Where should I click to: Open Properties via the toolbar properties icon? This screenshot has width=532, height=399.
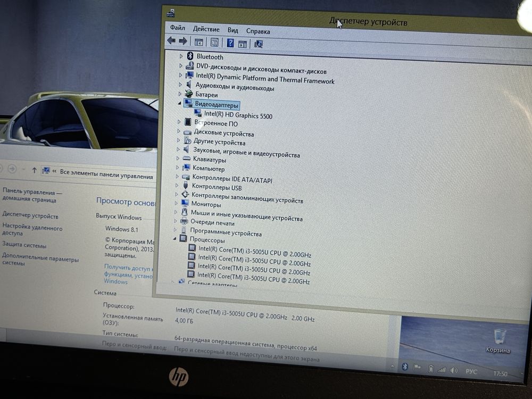click(214, 43)
